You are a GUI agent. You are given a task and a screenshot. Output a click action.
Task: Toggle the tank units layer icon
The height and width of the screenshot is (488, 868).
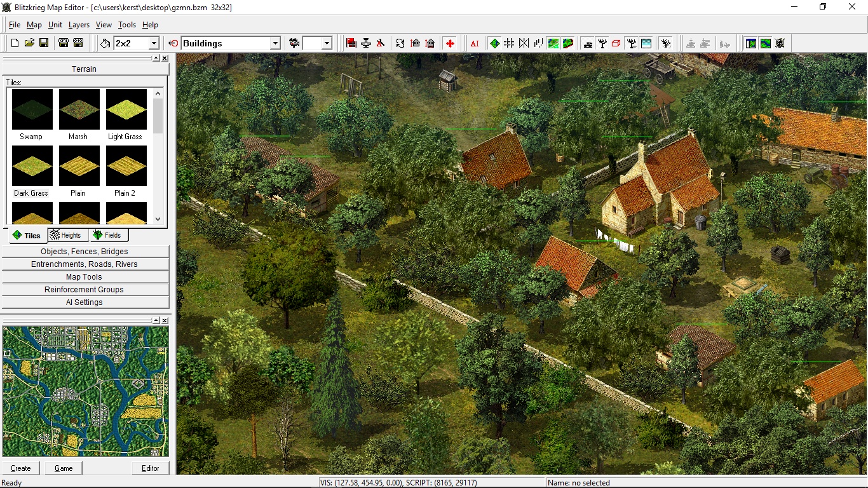(x=588, y=43)
